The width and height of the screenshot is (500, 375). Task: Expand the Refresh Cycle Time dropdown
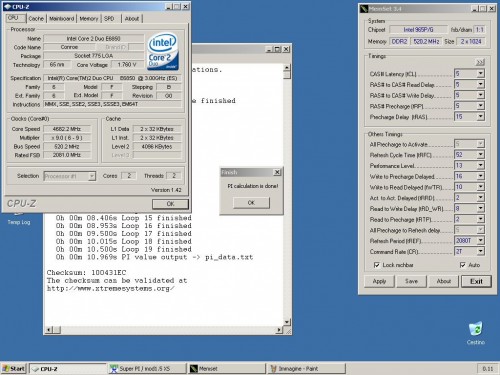(480, 155)
